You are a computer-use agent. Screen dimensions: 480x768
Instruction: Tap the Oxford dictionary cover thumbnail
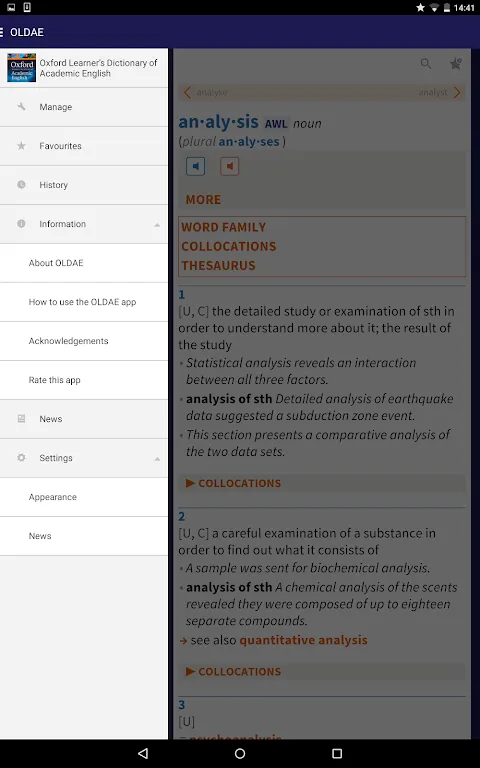[x=22, y=68]
